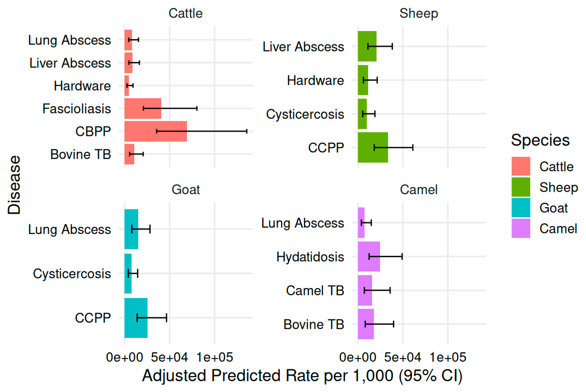Click the Camel legend color swatch
Image resolution: width=586 pixels, height=392 pixels.
[521, 228]
